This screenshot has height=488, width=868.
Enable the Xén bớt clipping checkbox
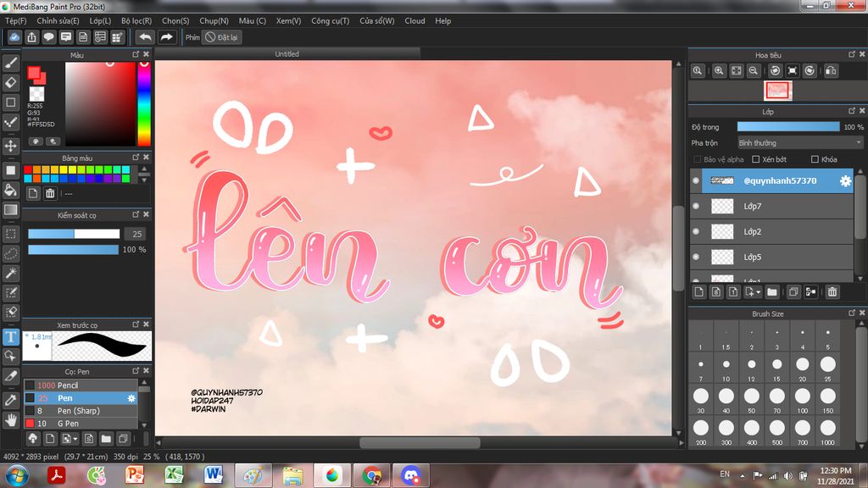pyautogui.click(x=755, y=159)
